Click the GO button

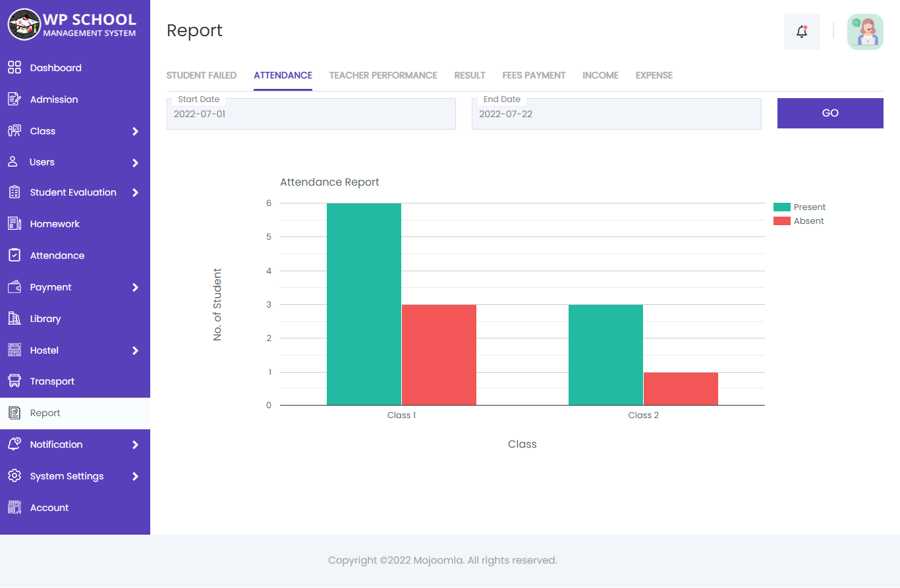pyautogui.click(x=830, y=113)
